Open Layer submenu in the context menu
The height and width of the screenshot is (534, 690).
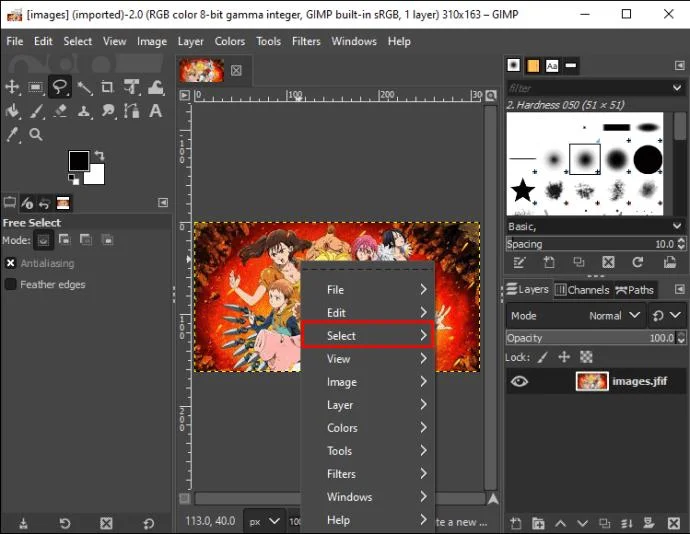click(368, 405)
